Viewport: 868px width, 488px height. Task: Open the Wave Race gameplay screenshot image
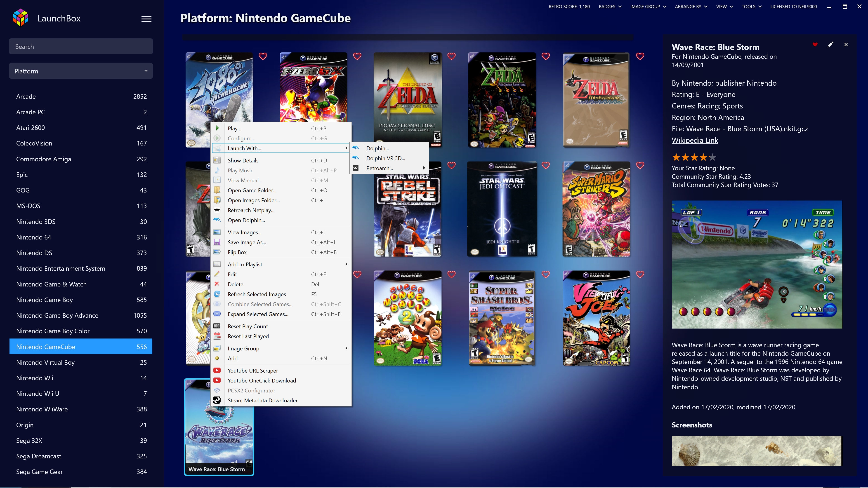coord(757,265)
